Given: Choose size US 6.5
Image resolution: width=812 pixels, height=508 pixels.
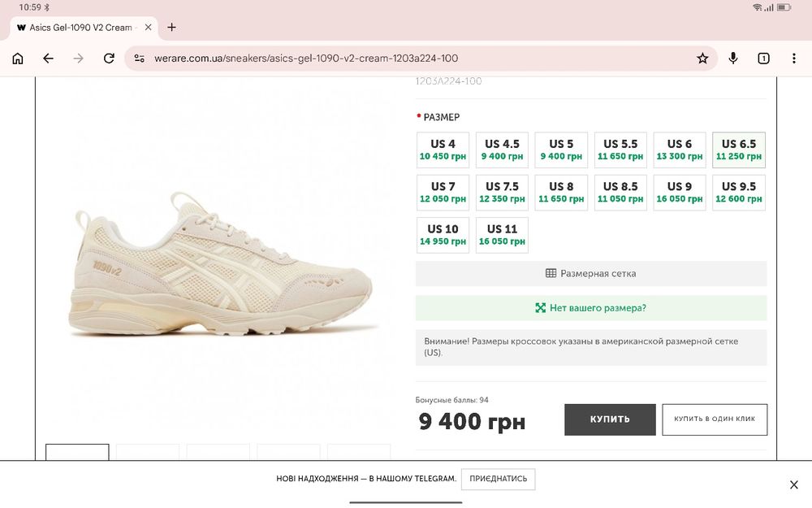Looking at the screenshot, I should click(738, 150).
